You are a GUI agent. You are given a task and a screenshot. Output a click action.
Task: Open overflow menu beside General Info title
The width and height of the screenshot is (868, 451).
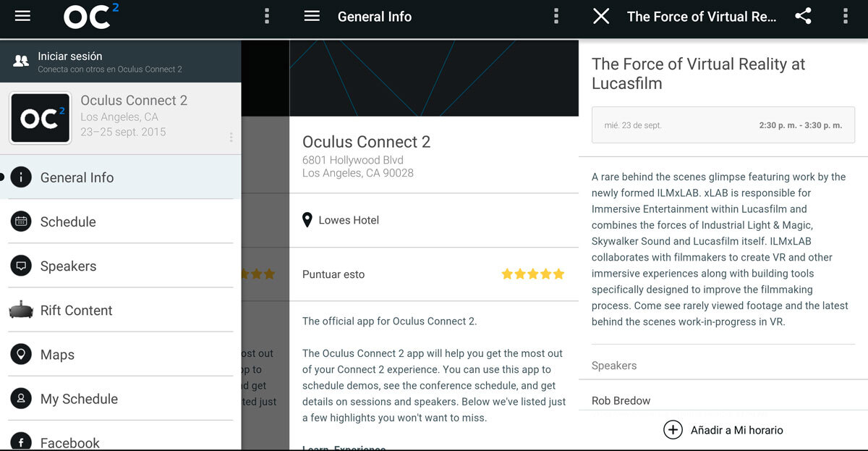(x=556, y=17)
